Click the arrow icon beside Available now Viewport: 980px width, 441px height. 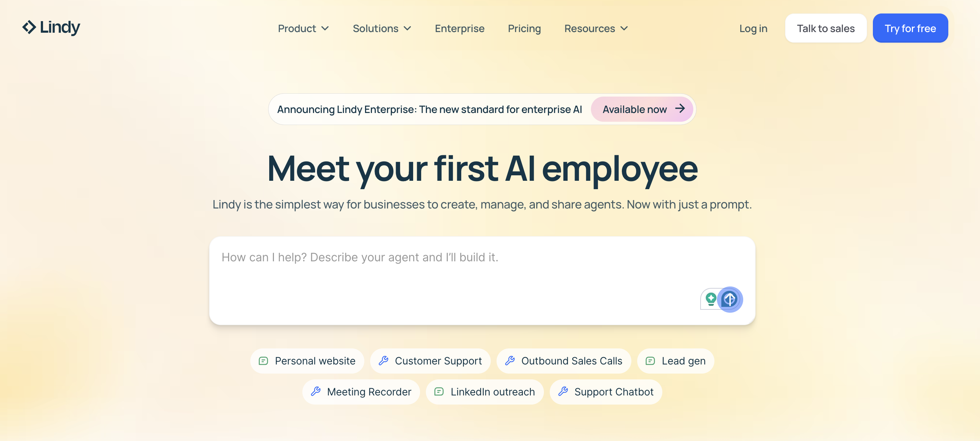click(x=680, y=109)
